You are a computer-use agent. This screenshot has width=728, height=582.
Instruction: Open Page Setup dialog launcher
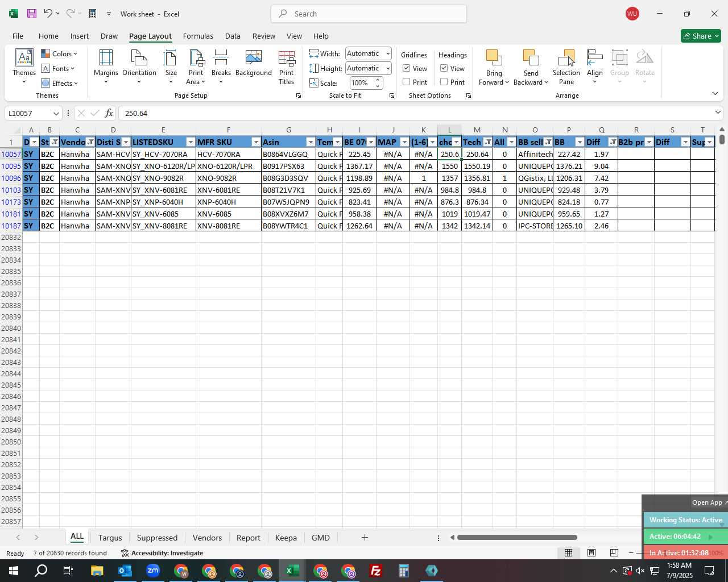pos(299,95)
